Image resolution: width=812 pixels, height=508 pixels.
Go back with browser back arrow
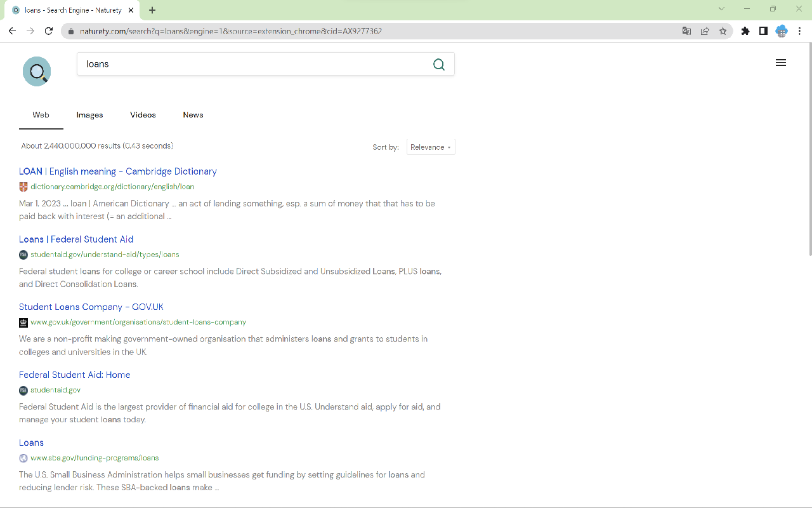click(12, 30)
